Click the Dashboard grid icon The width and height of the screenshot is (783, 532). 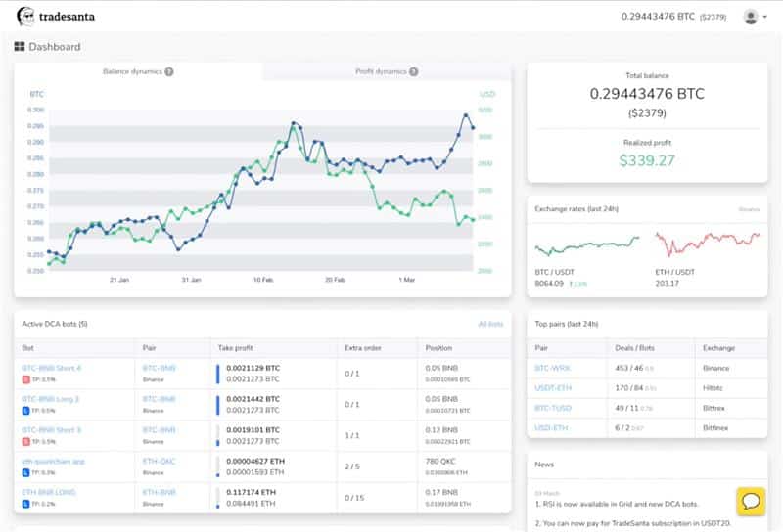click(x=20, y=46)
